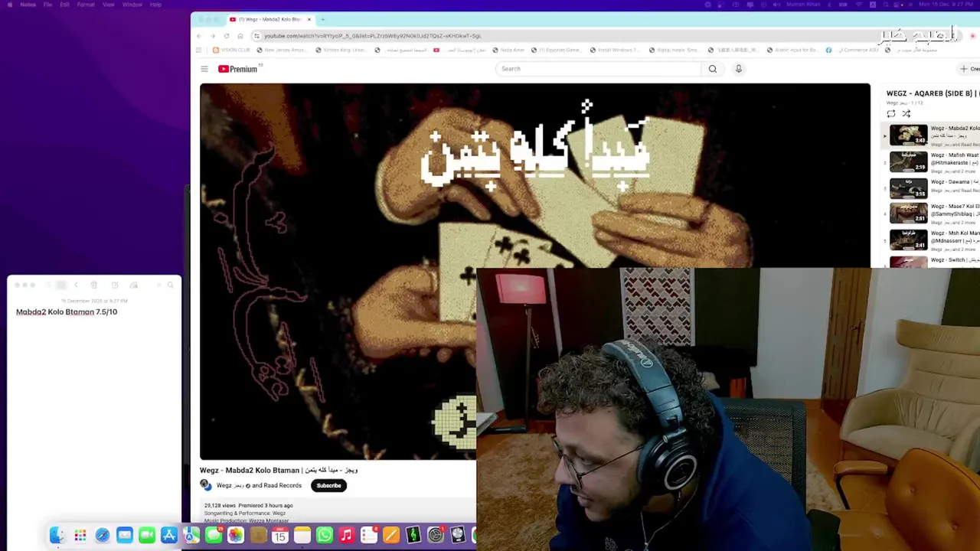Open WhatsApp from the Dock
Viewport: 980px width, 551px height.
pyautogui.click(x=324, y=535)
